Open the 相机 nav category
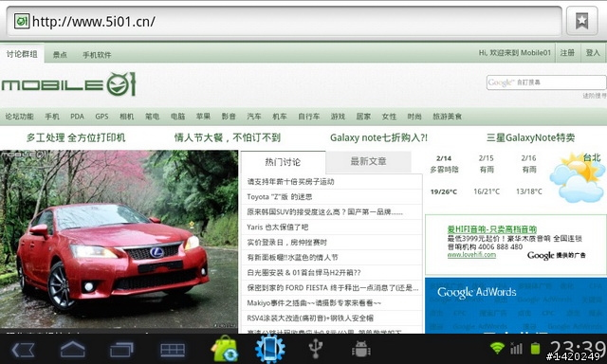607x364 pixels. (x=126, y=116)
